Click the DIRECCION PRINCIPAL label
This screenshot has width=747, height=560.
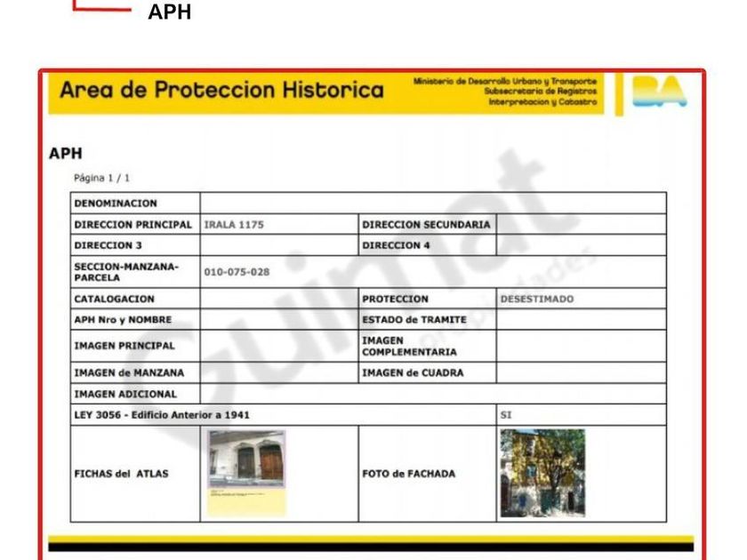click(x=133, y=225)
